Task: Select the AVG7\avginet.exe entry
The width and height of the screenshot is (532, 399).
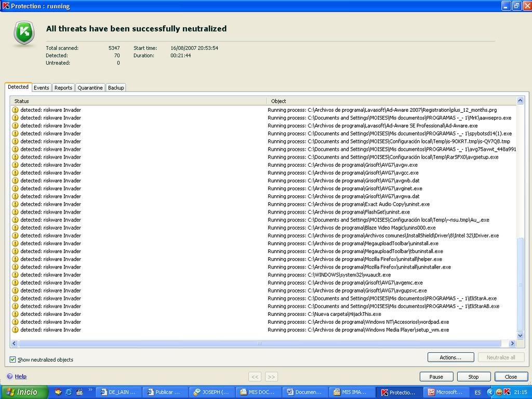Action: [263, 188]
